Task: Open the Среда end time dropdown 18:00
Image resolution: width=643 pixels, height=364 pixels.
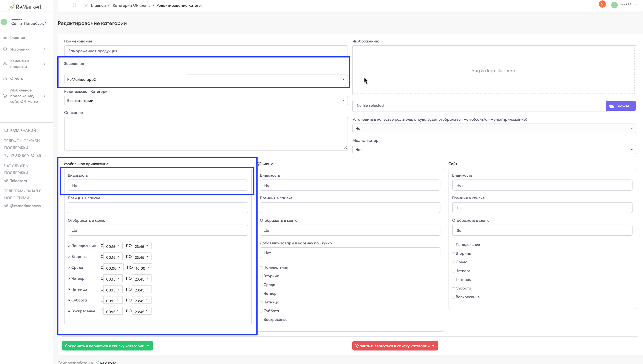Action: tap(142, 268)
